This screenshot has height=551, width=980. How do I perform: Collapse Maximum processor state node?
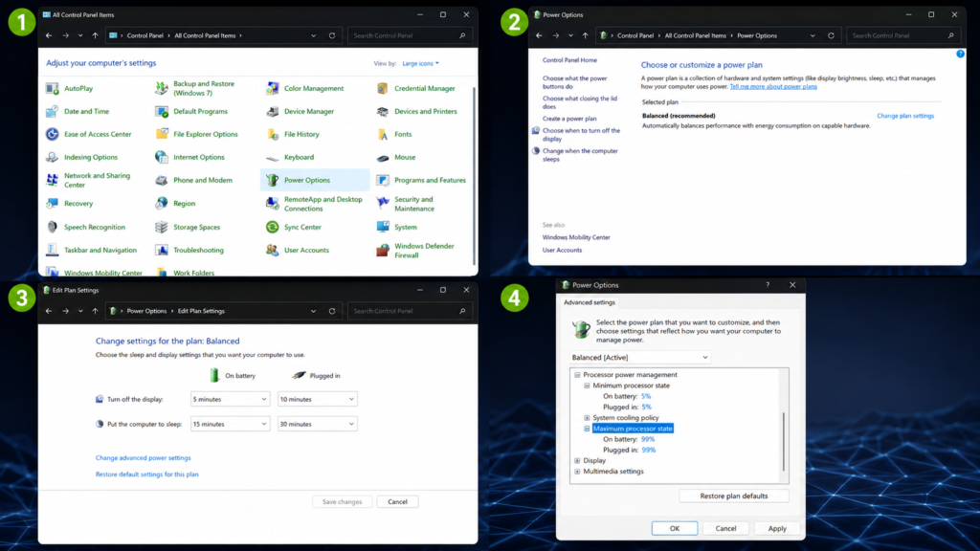587,430
